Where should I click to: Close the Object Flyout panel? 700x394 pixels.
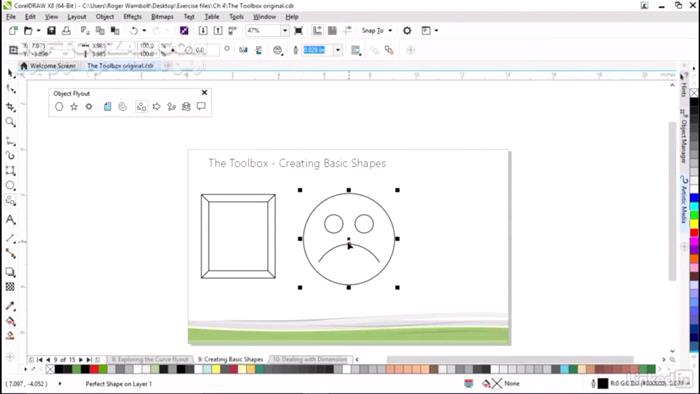(x=204, y=92)
